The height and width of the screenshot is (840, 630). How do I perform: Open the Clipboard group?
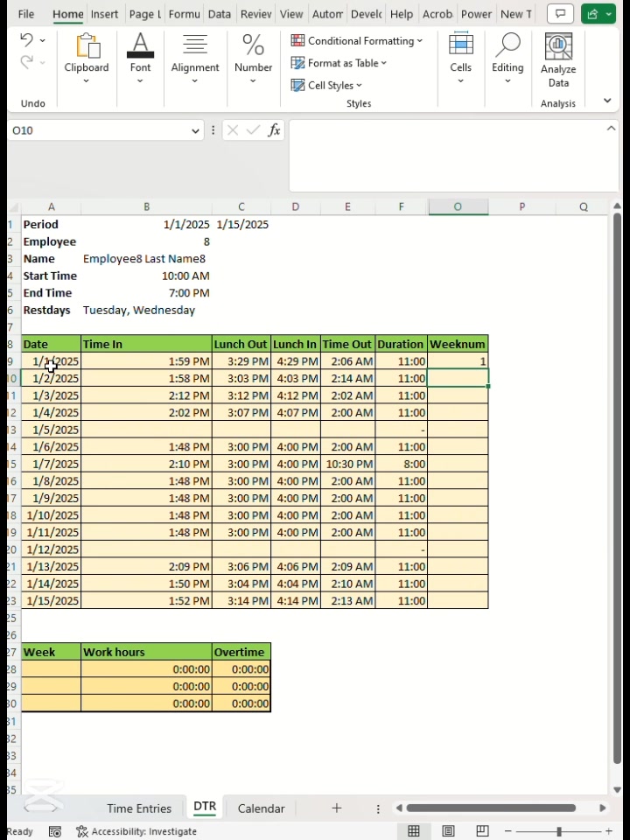[x=87, y=59]
